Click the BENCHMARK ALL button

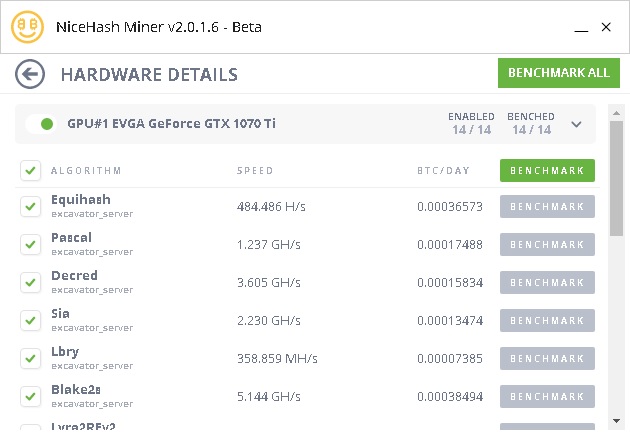pos(559,73)
